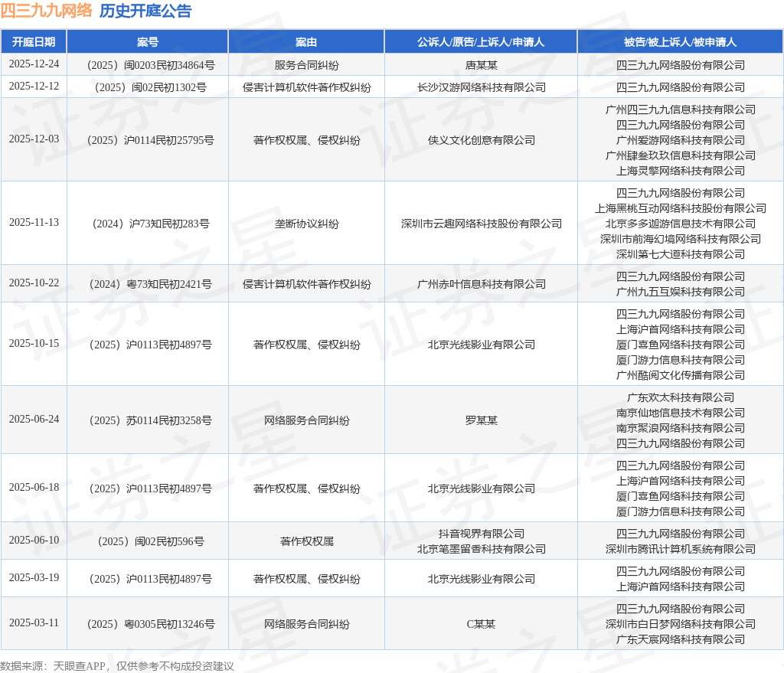Image resolution: width=784 pixels, height=673 pixels.
Task: Select the 案号 column header
Action: coord(148,42)
